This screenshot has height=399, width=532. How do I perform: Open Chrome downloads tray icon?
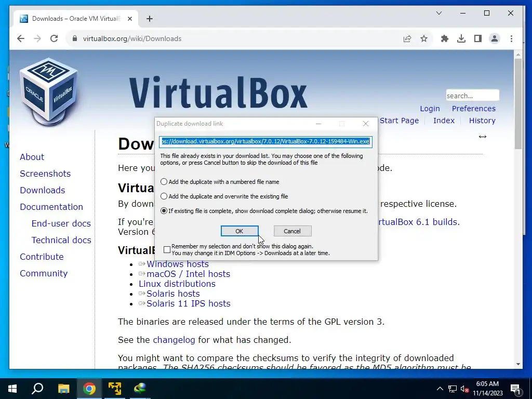(x=461, y=38)
